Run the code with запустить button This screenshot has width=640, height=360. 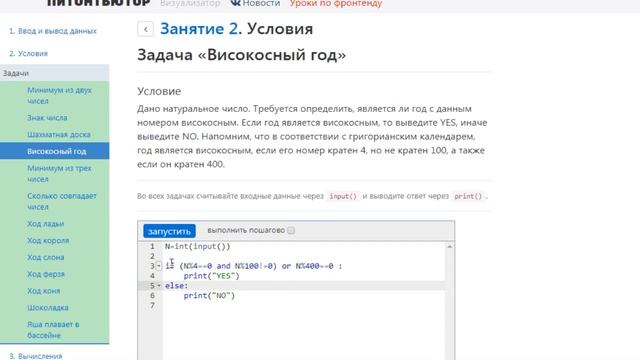(169, 231)
